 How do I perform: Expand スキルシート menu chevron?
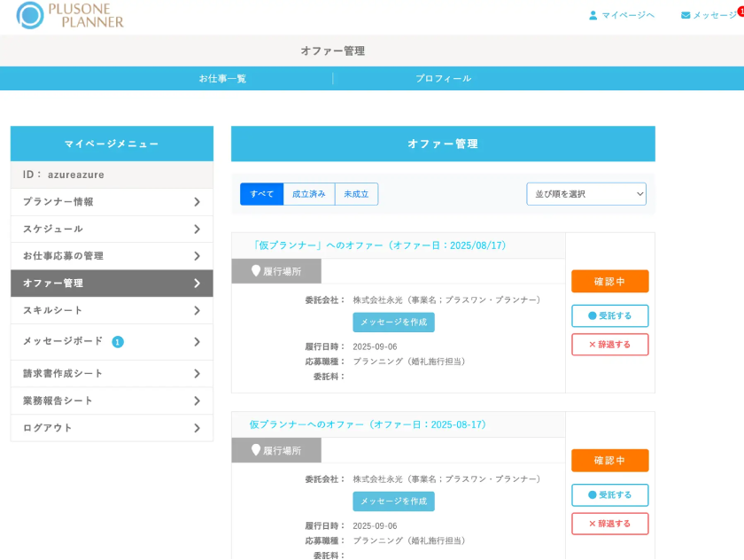197,310
